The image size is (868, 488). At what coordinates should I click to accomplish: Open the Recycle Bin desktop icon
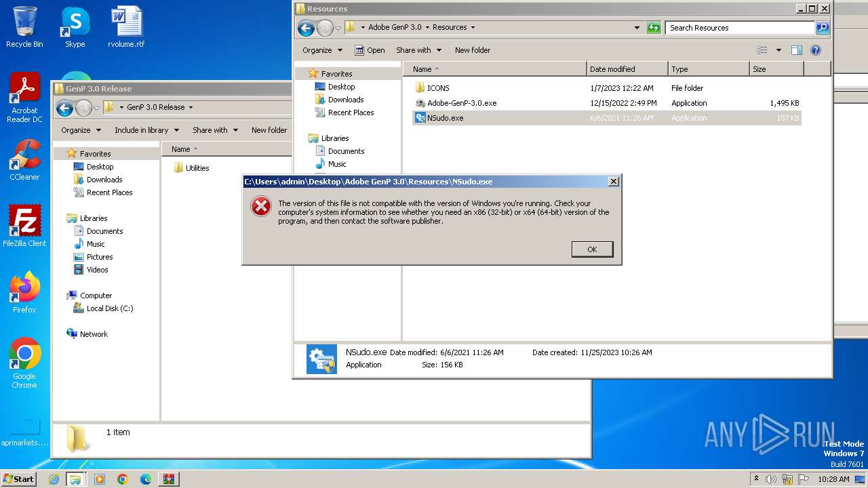point(24,27)
